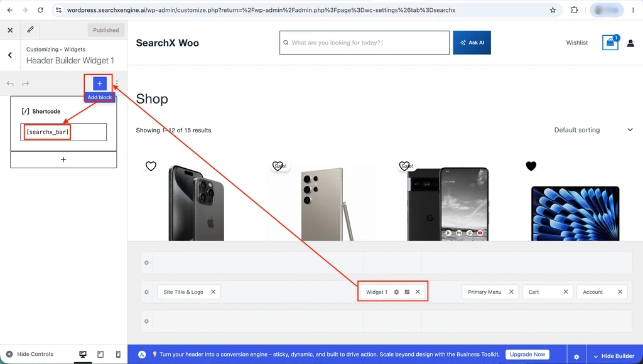This screenshot has width=643, height=364.
Task: Open the iPhone product image
Action: click(197, 203)
